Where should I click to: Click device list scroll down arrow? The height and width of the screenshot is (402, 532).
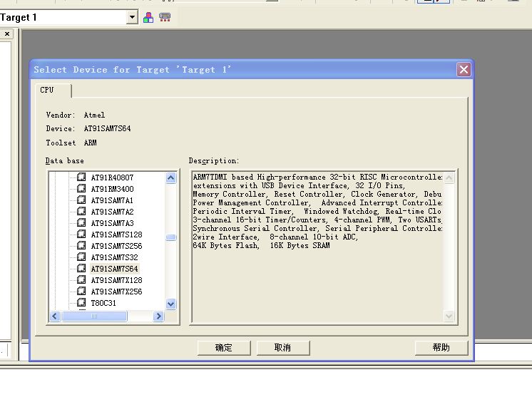pyautogui.click(x=171, y=304)
